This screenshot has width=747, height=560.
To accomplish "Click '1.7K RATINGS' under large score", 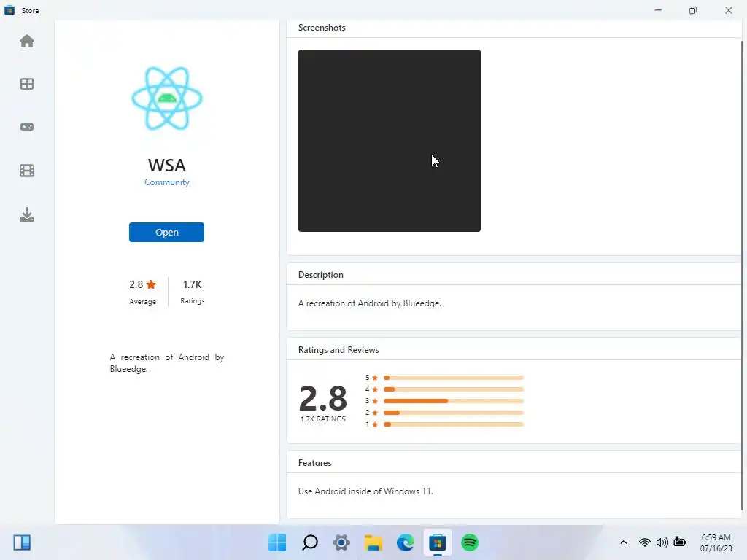I will (323, 419).
